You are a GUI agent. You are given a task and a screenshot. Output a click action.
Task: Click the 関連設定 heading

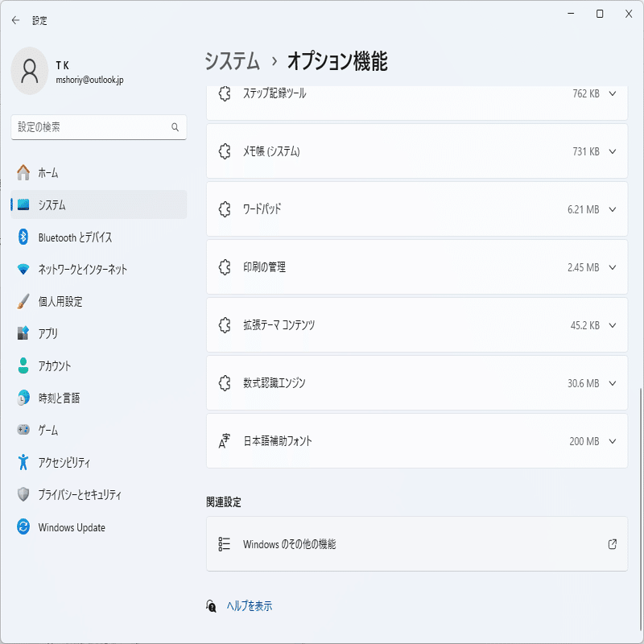[x=224, y=502]
